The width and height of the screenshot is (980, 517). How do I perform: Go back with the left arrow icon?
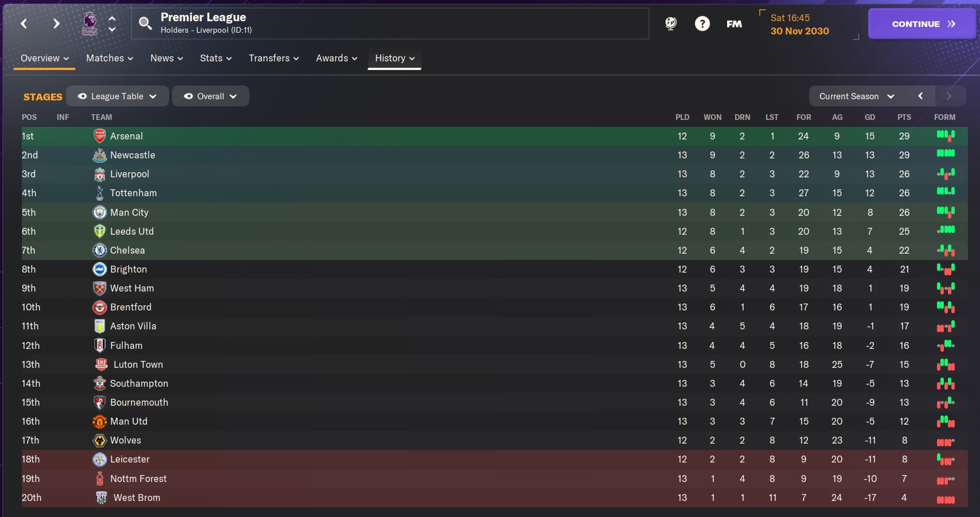(24, 24)
